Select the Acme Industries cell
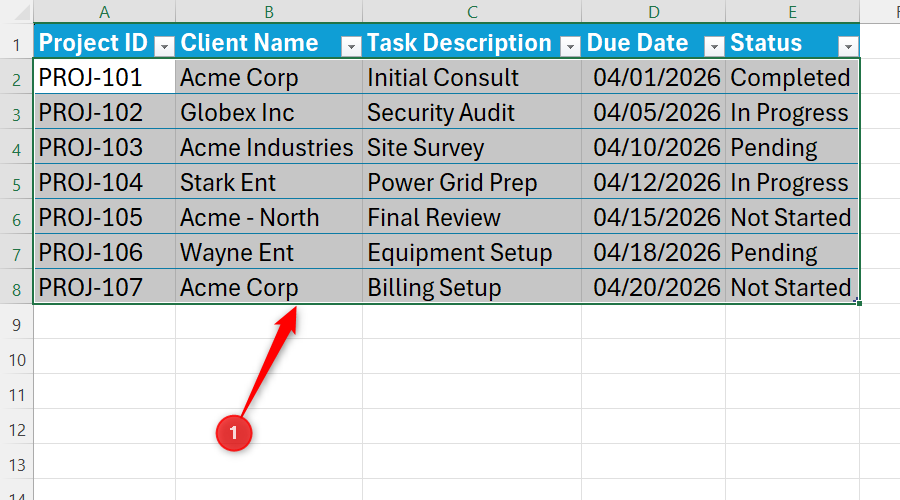 tap(269, 146)
